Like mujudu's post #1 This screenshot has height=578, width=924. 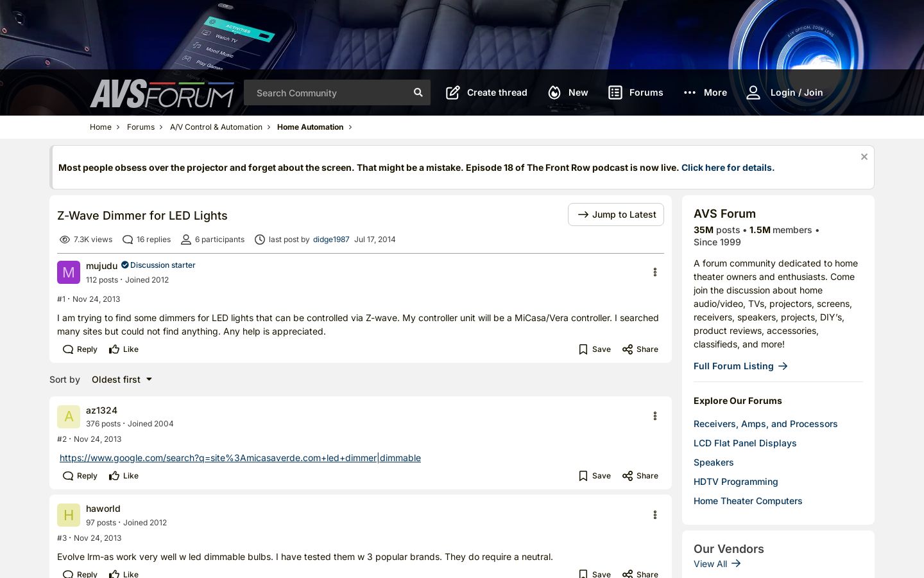point(124,349)
